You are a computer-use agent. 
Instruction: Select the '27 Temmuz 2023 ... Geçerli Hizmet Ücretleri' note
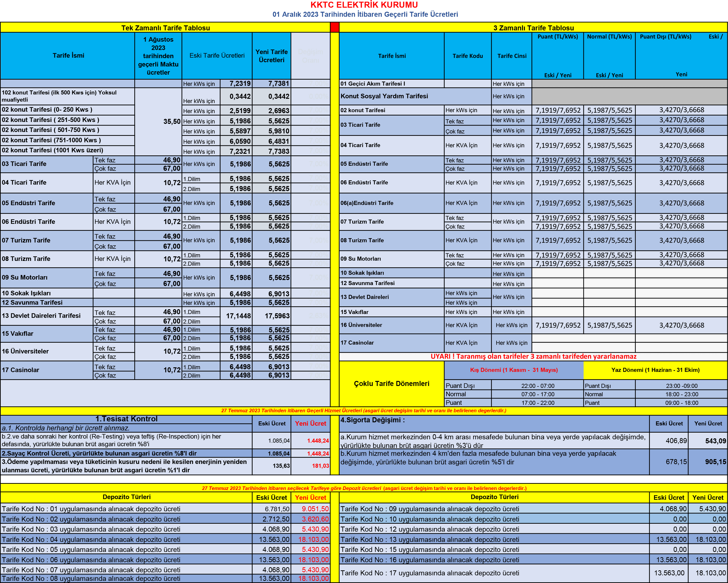(x=364, y=411)
